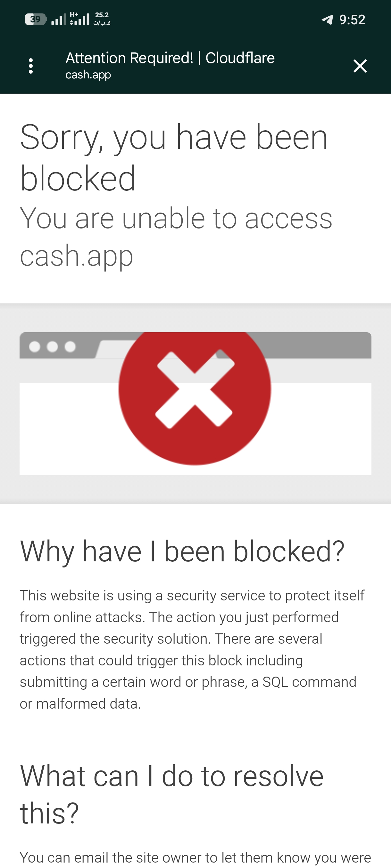The image size is (391, 868).
Task: Tap the security service explanation paragraph
Action: [x=192, y=649]
